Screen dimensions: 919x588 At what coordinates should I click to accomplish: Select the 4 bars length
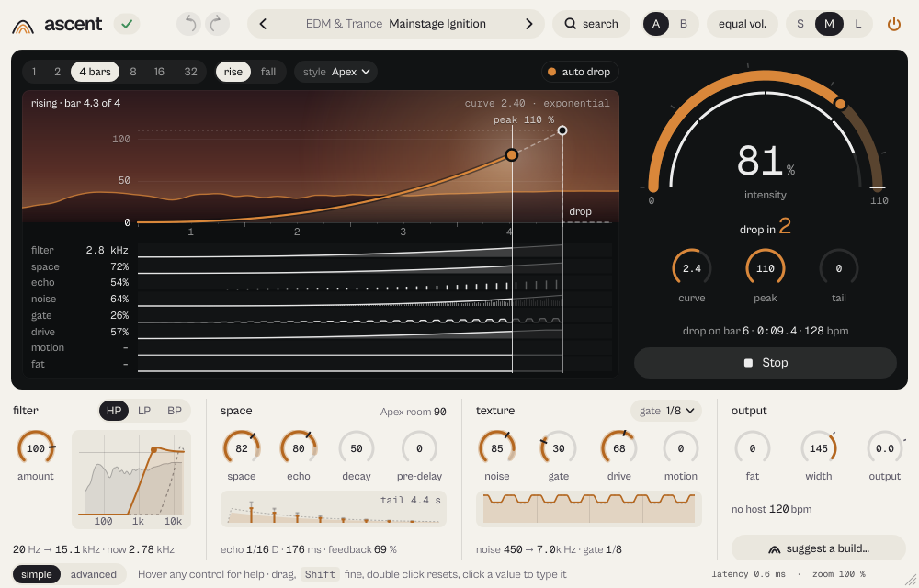(x=95, y=72)
